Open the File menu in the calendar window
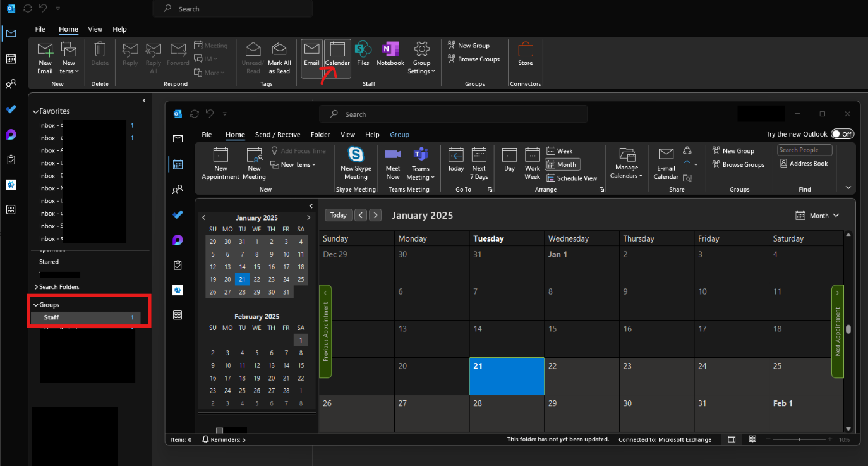 pos(206,135)
